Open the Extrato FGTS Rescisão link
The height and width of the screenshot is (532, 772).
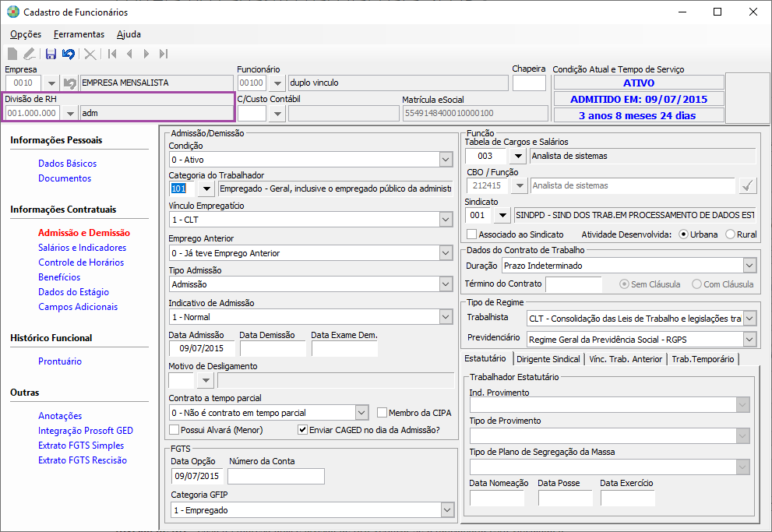tap(83, 460)
